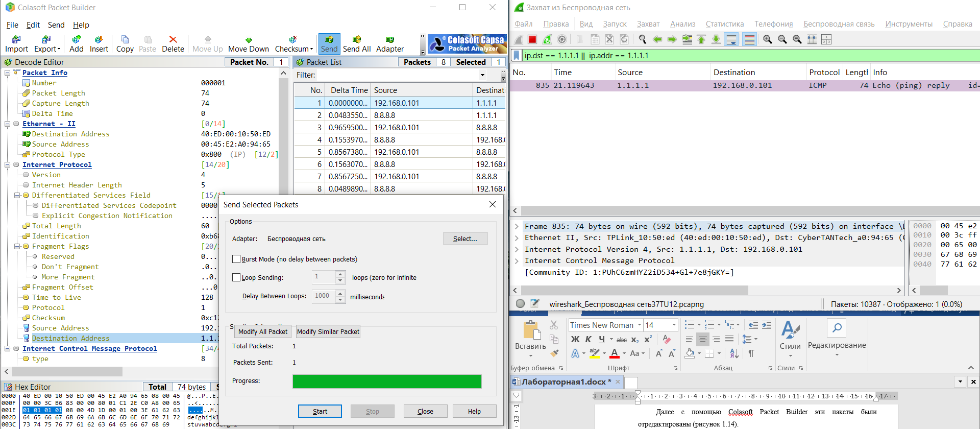
Task: Restart capture using green shark fin icon
Action: [x=547, y=39]
